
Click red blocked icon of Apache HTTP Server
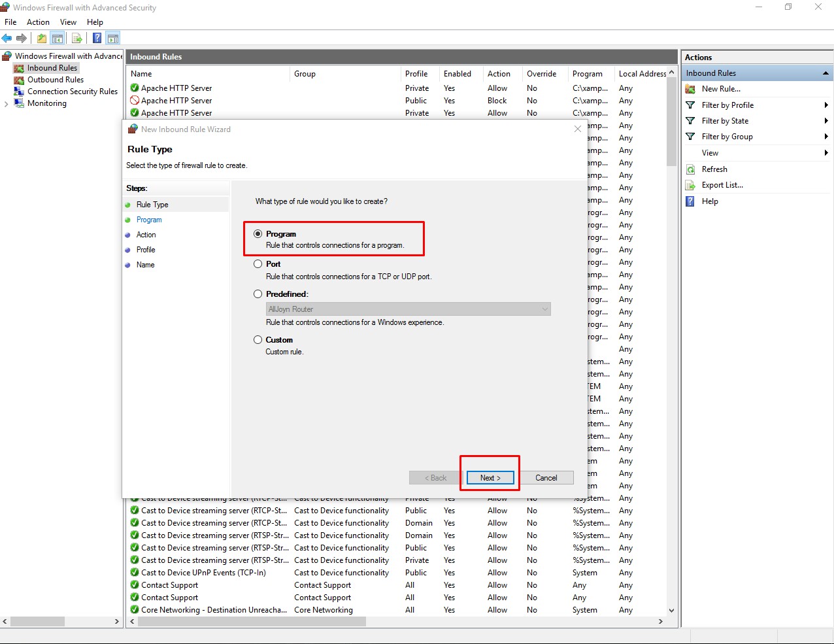coord(135,101)
